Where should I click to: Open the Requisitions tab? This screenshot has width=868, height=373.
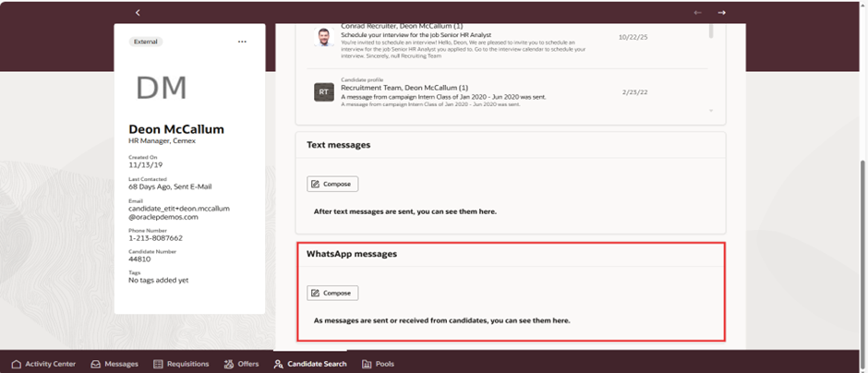(x=181, y=364)
